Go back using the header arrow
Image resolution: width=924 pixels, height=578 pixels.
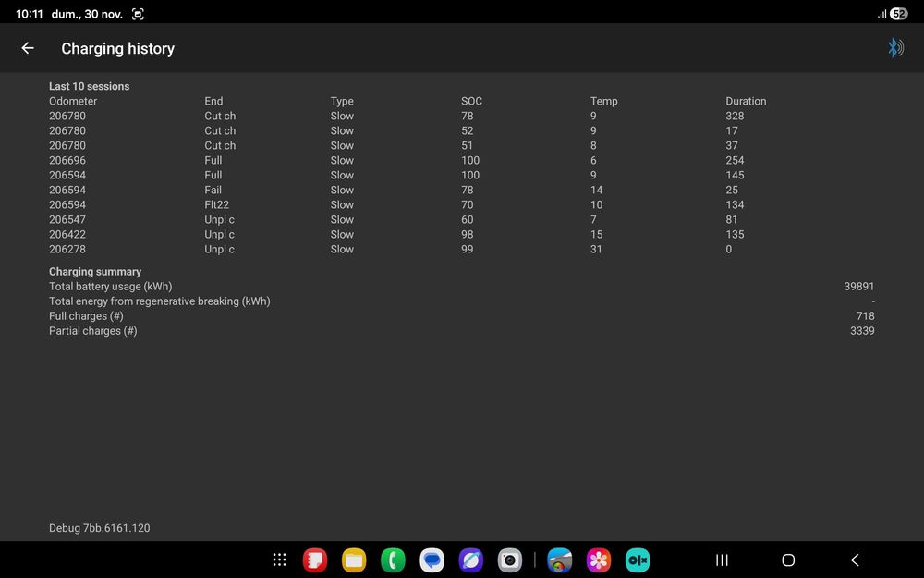[28, 48]
